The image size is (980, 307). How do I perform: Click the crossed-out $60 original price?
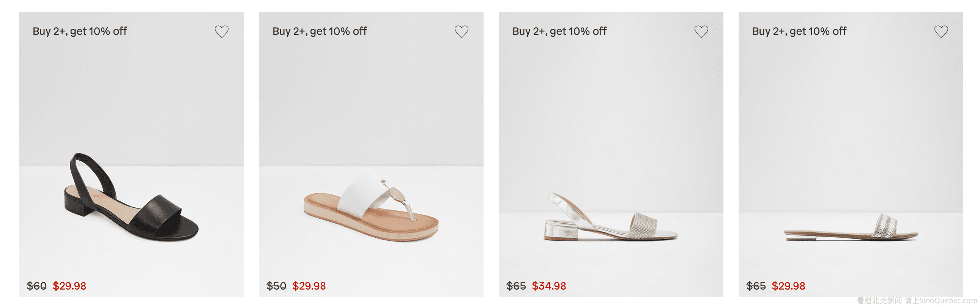coord(36,286)
